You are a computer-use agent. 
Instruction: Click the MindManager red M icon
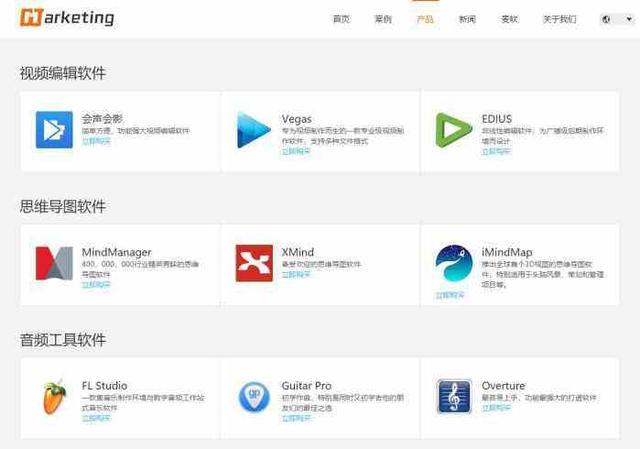pos(54,263)
